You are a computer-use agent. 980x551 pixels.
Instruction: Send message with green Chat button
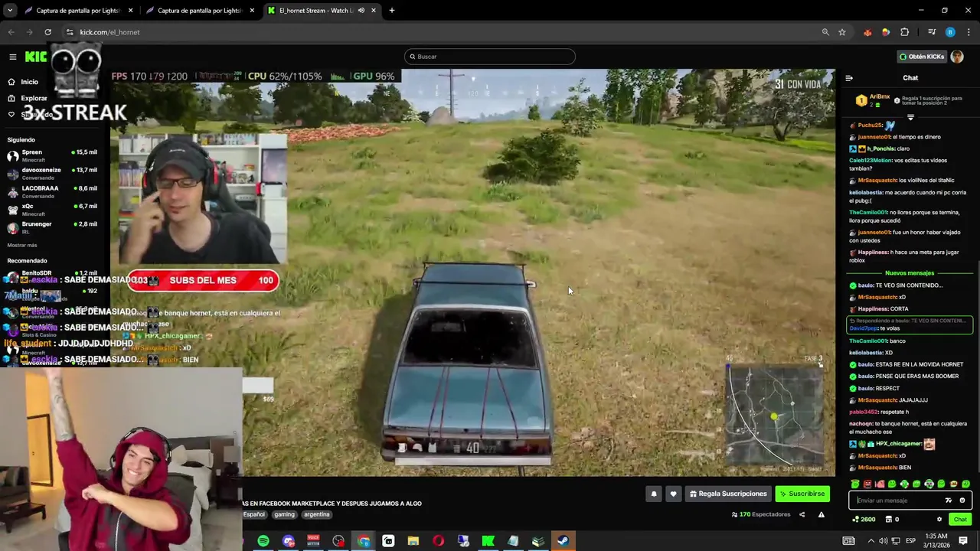point(960,520)
